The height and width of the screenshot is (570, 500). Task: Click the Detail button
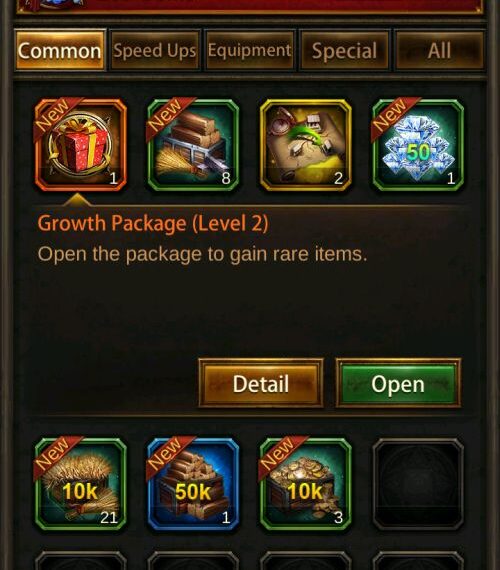tap(261, 383)
